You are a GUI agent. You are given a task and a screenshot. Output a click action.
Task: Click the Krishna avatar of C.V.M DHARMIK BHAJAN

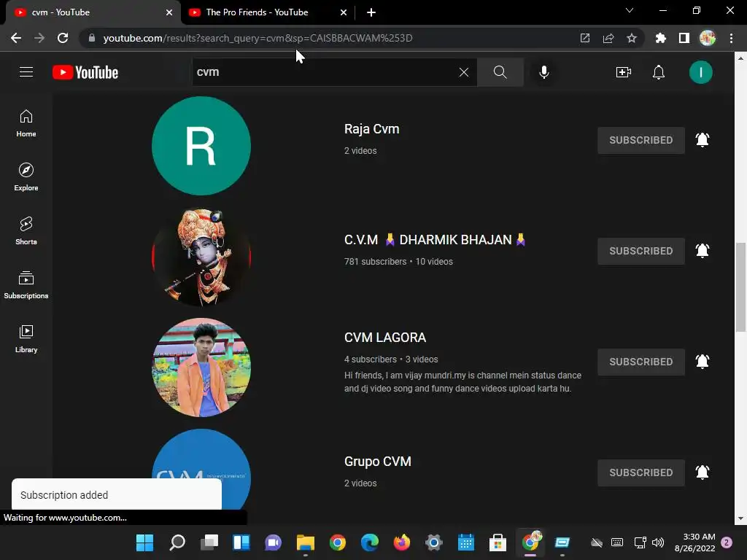click(201, 257)
